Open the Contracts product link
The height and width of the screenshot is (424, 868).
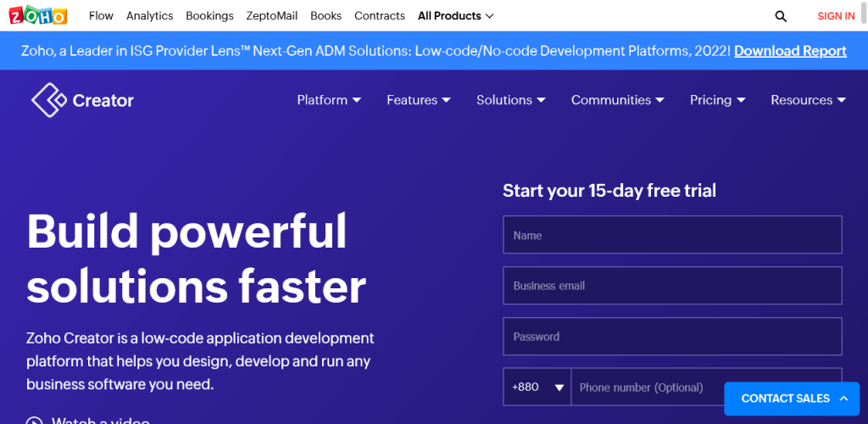[x=380, y=16]
